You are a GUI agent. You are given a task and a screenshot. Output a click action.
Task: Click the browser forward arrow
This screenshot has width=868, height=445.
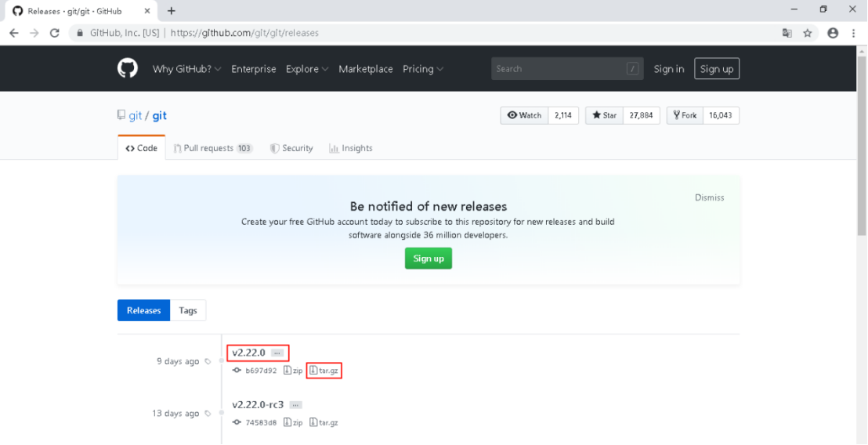(34, 33)
